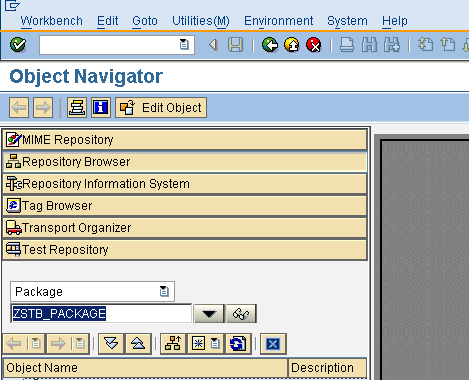The height and width of the screenshot is (380, 469).
Task: Click the Display glasses icon
Action: [241, 314]
